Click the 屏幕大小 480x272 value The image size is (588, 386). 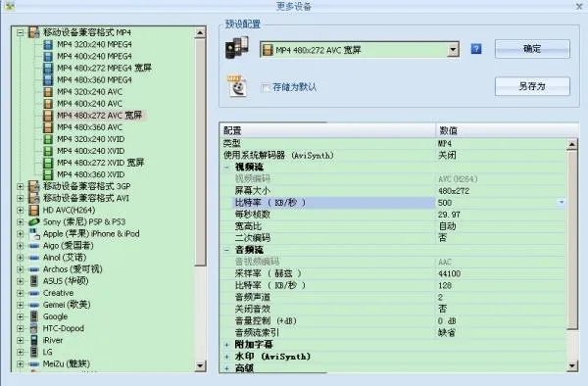tap(454, 191)
